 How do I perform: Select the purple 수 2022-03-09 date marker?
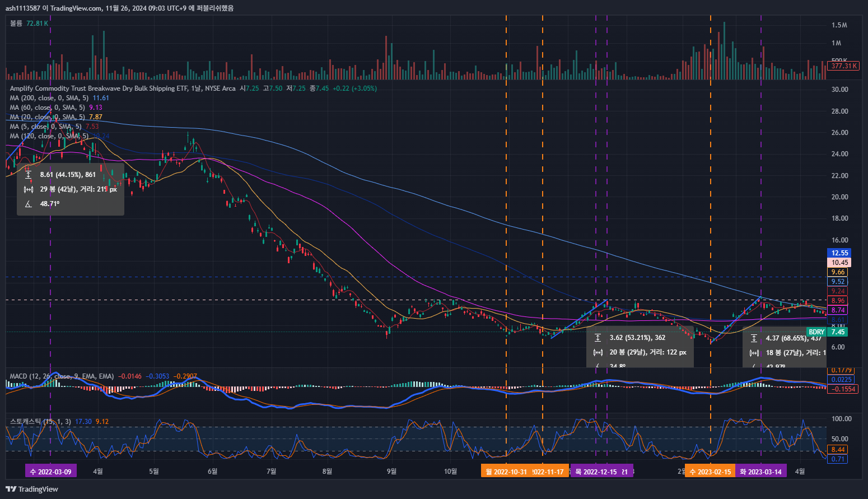[51, 472]
